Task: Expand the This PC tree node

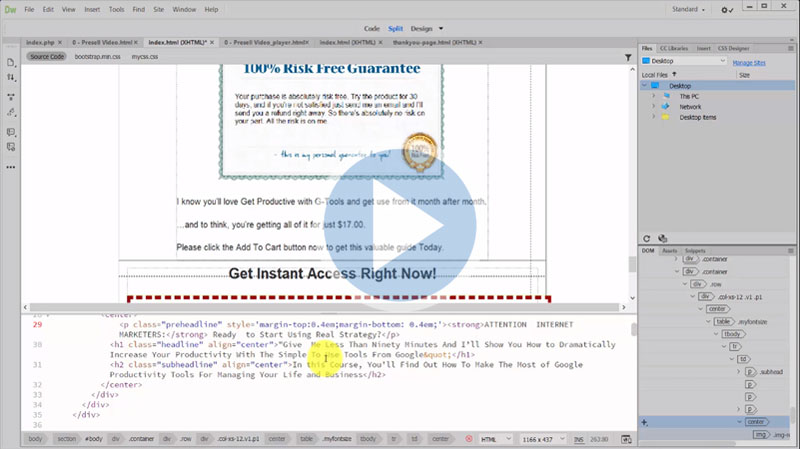Action: click(x=653, y=96)
